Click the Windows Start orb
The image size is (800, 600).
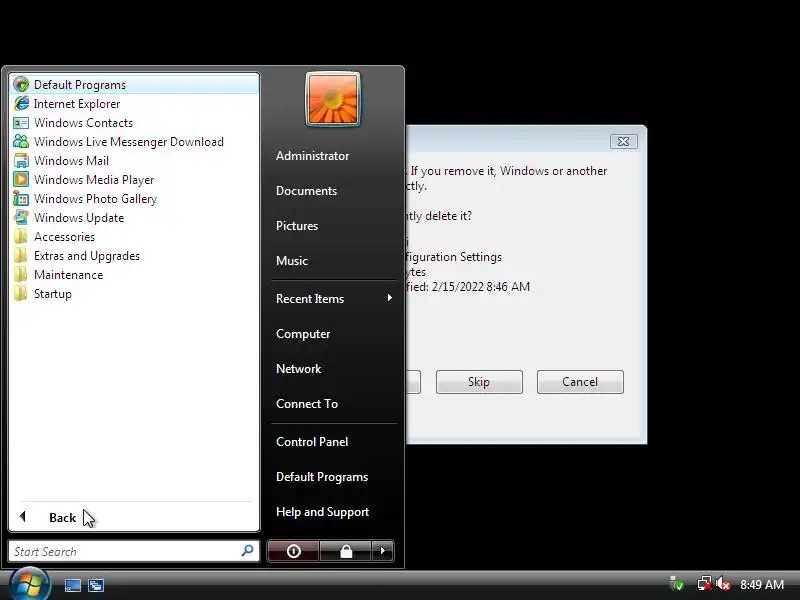[x=29, y=584]
